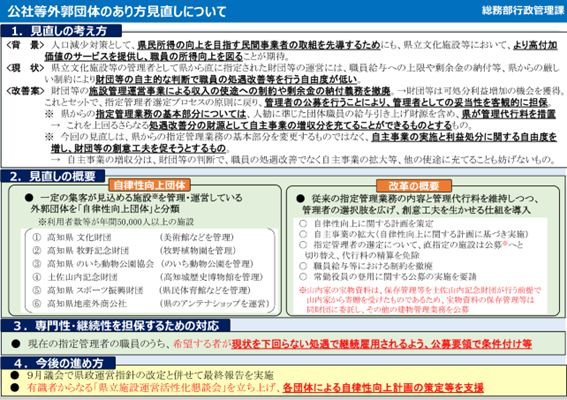Click the orange 改革の概要 label
Image resolution: width=567 pixels, height=400 pixels.
414,186
